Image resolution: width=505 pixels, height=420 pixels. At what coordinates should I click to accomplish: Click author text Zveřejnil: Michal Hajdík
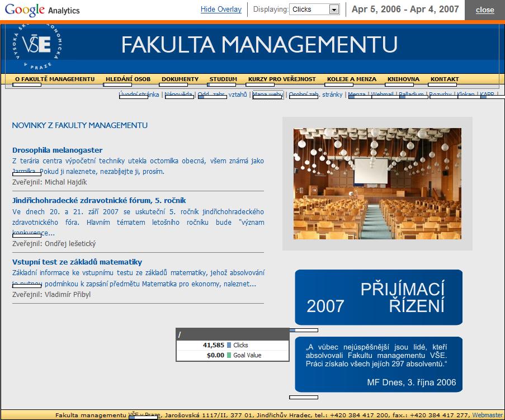click(x=50, y=182)
